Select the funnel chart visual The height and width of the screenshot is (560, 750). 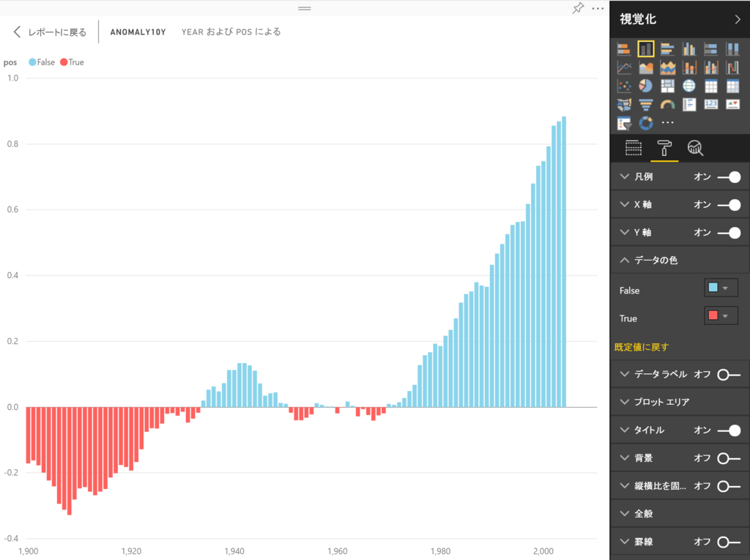coord(646,105)
